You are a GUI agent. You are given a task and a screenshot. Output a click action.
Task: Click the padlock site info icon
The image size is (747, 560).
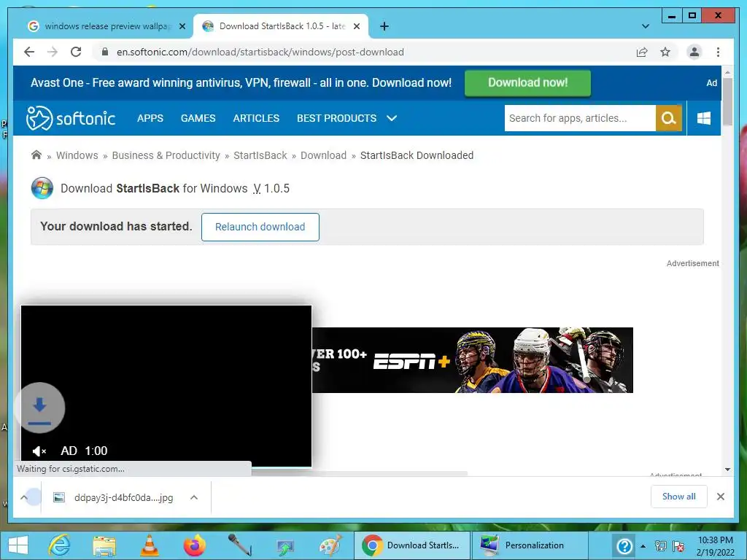[x=105, y=52]
